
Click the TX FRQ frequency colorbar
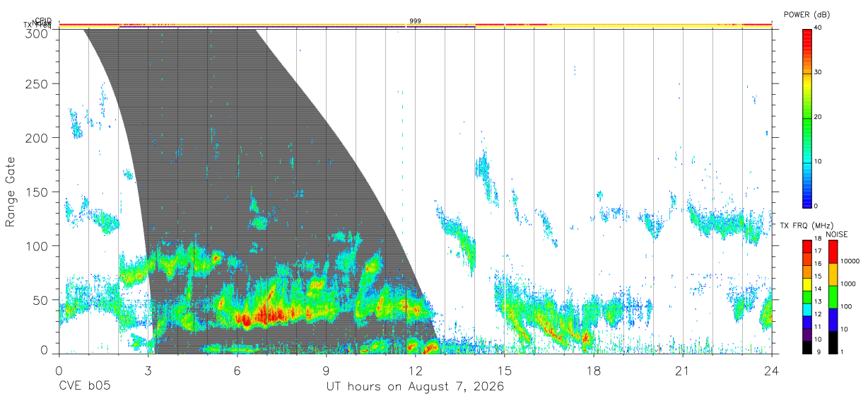pos(807,297)
